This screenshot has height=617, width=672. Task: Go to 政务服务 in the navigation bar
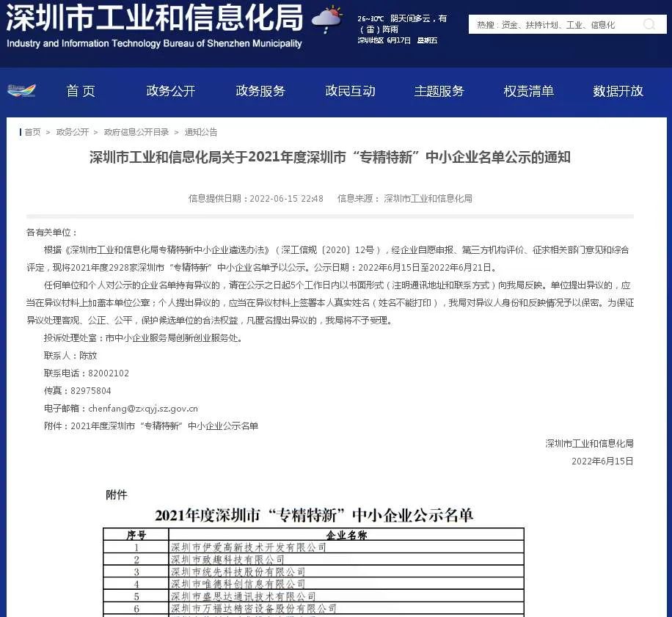tap(260, 91)
